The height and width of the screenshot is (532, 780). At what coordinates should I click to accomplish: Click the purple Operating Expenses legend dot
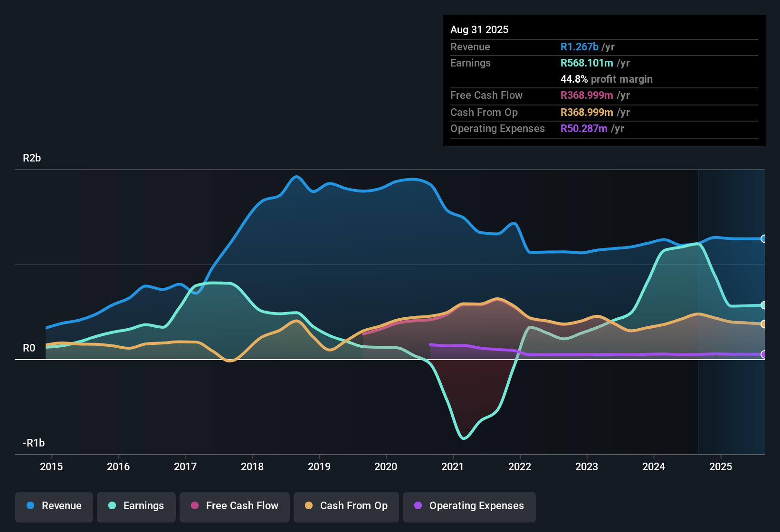pos(418,506)
